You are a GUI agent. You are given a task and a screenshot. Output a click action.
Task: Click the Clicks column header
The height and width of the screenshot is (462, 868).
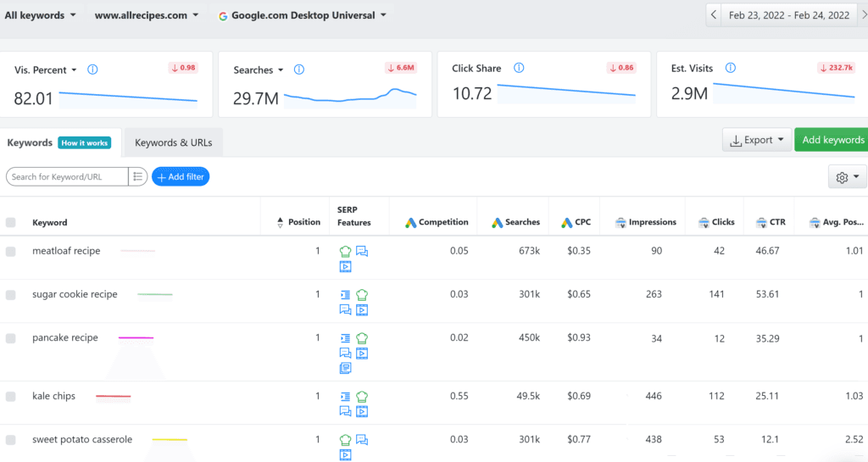(716, 222)
